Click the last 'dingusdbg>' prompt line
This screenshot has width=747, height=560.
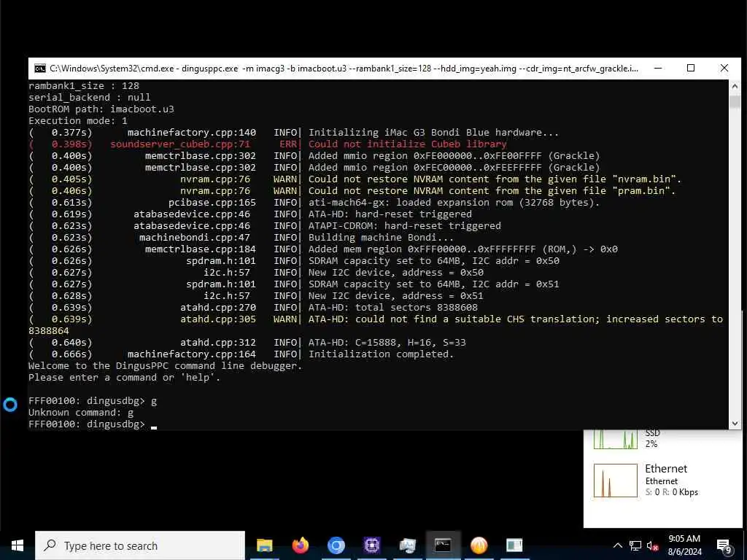coord(93,424)
